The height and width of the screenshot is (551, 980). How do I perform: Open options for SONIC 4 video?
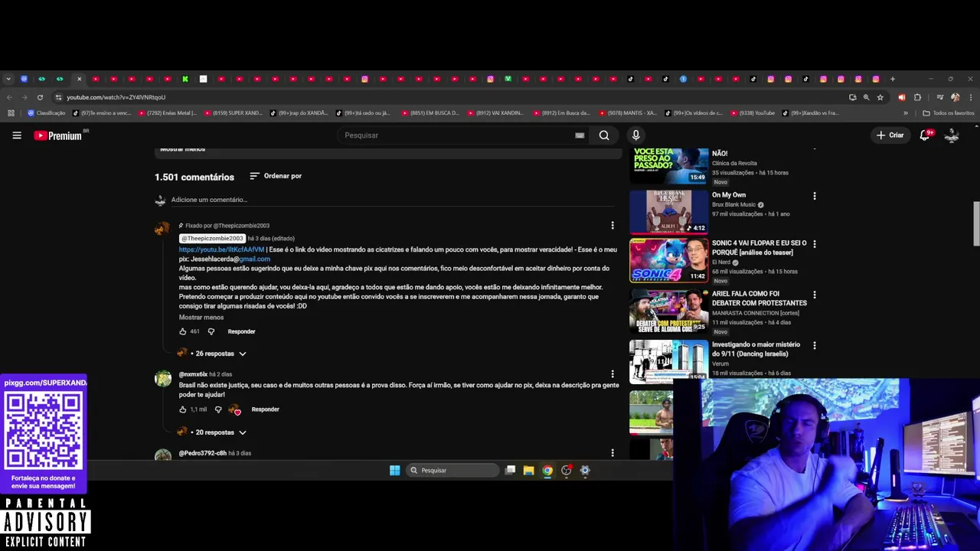coord(815,244)
